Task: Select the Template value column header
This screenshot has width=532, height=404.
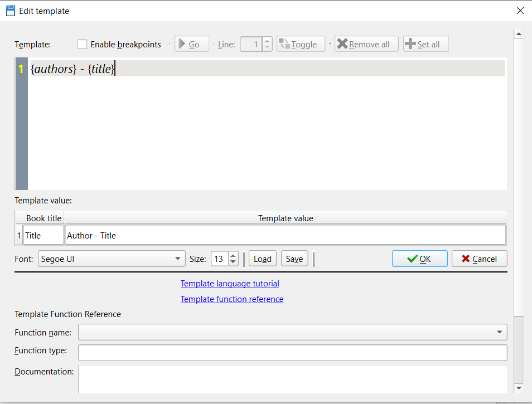Action: coord(286,218)
